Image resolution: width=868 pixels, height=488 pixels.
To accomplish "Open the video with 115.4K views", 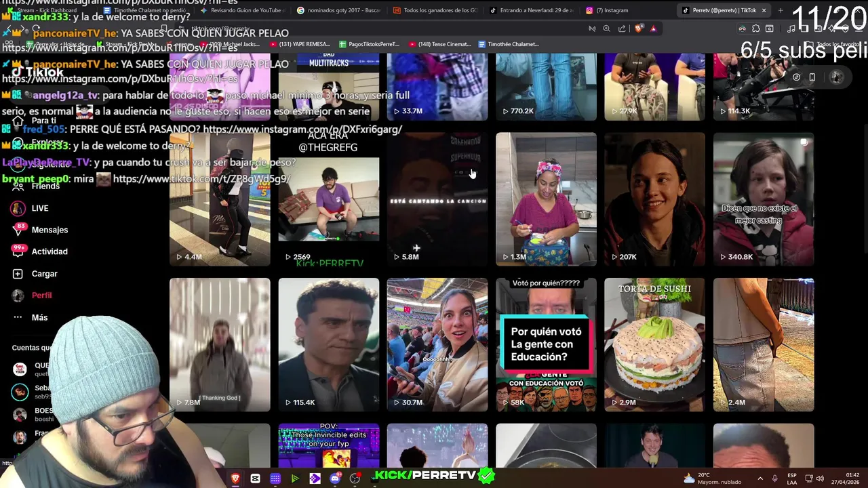I will click(329, 344).
